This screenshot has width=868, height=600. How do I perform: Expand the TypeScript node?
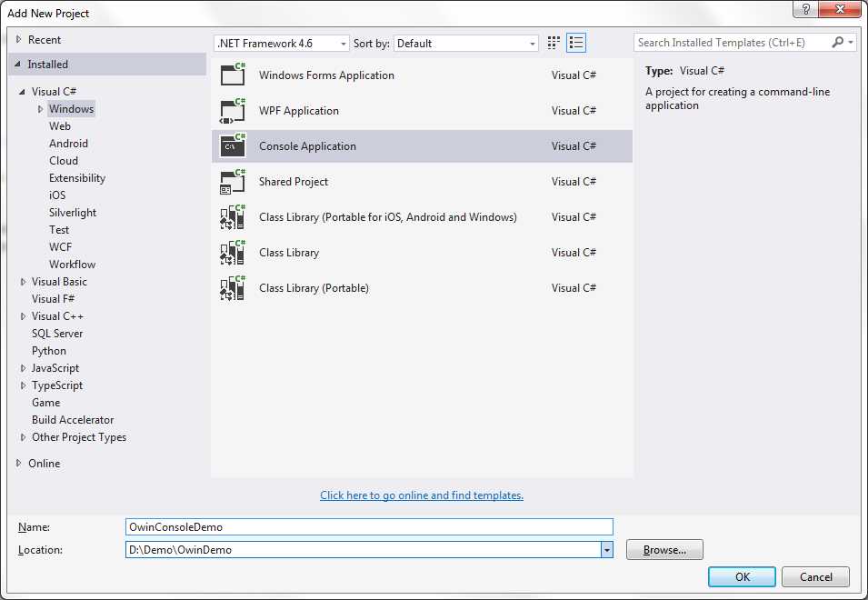tap(23, 385)
